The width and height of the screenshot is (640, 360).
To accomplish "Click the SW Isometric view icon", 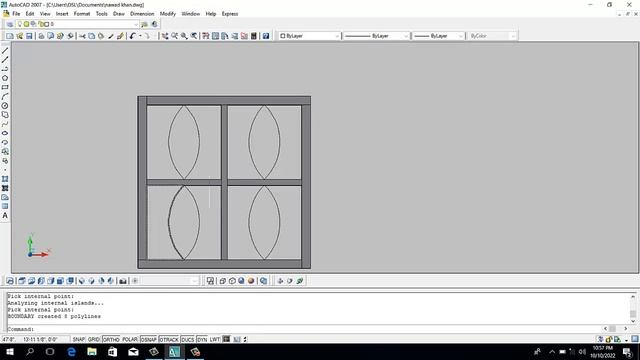I will (82, 281).
